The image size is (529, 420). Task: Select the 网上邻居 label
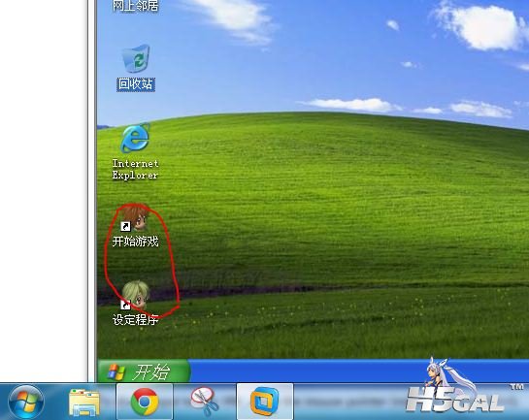[135, 6]
